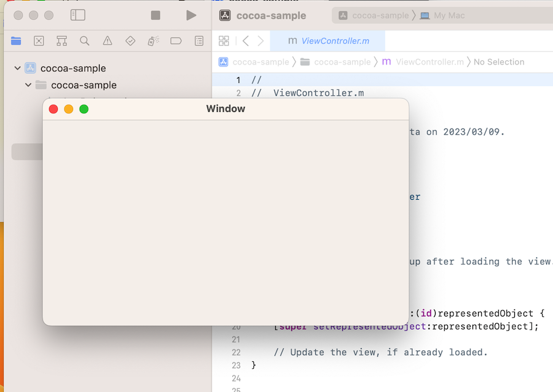Viewport: 553px width, 392px height.
Task: Collapse the cocoa-sample folder group
Action: point(28,85)
